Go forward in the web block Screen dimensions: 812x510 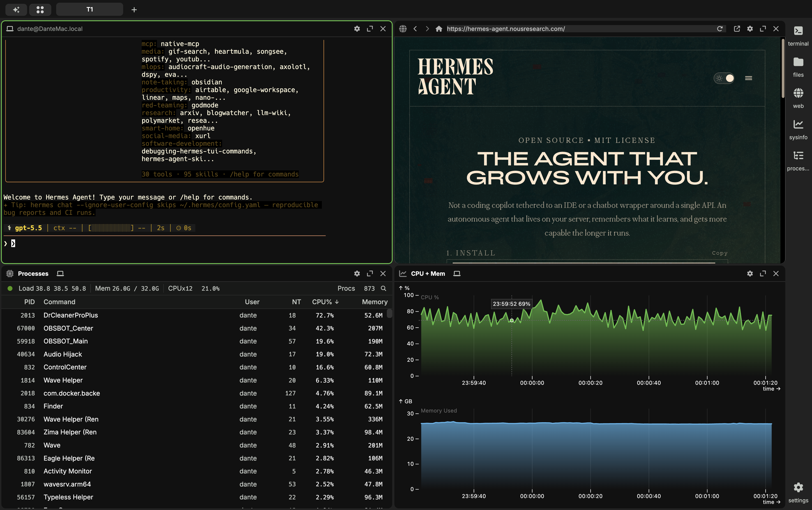coord(427,29)
